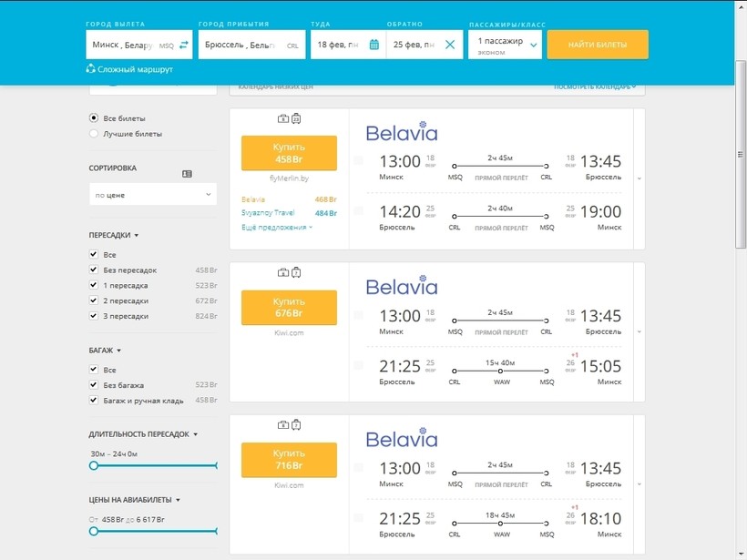Click checked baggage icon on 676 Br ticket
This screenshot has width=747, height=560.
296,272
